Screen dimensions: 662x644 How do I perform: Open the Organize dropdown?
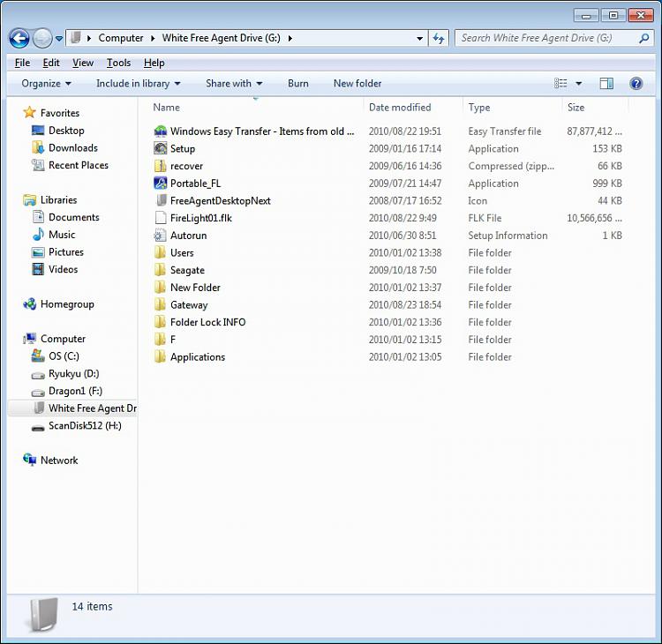(46, 84)
